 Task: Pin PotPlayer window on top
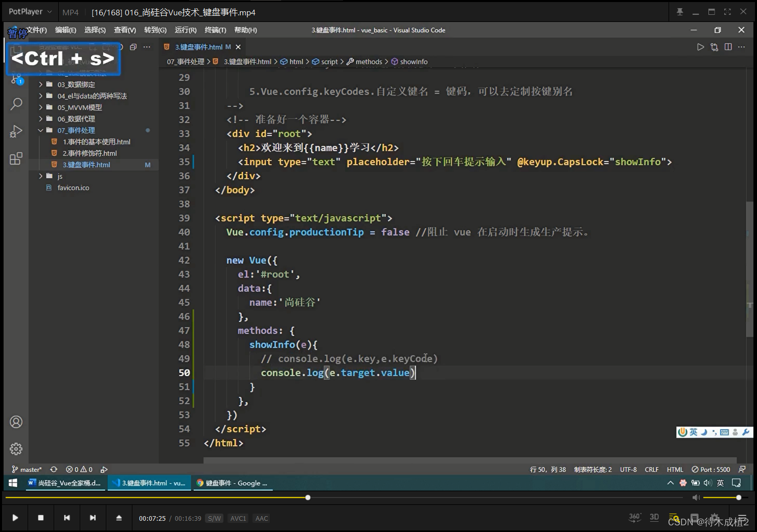(680, 12)
